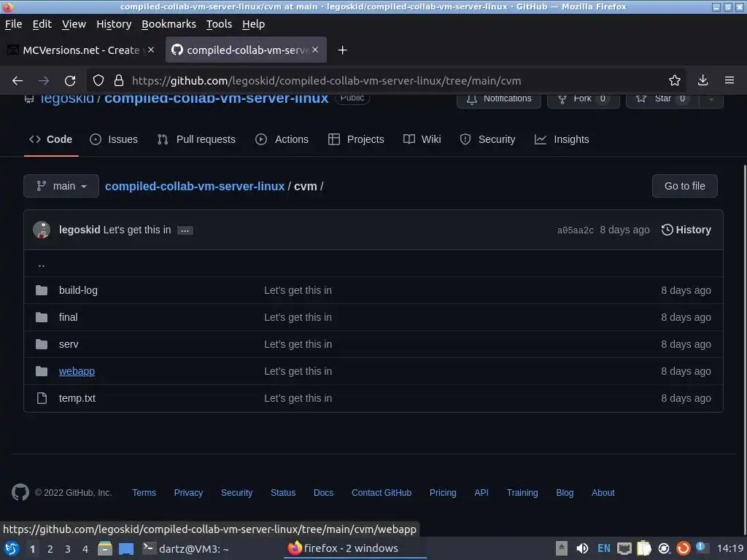The height and width of the screenshot is (560, 747).
Task: Expand the main branch dropdown
Action: point(61,186)
